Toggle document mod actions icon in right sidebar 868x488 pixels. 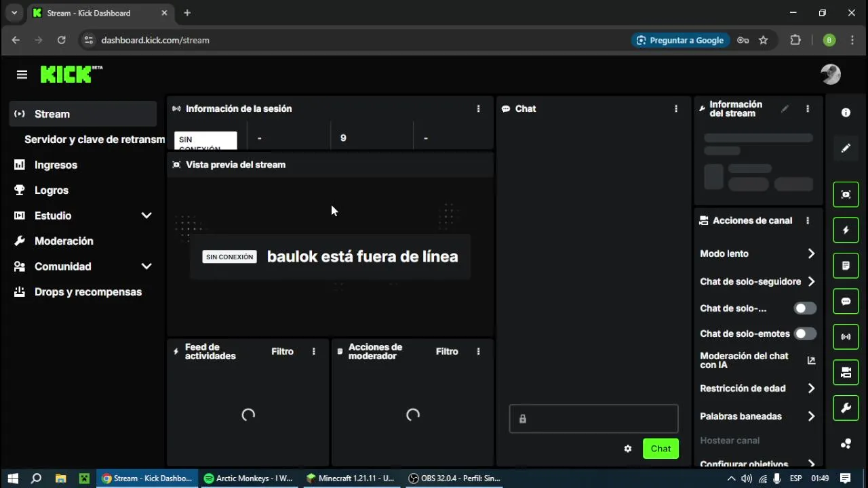pos(846,266)
